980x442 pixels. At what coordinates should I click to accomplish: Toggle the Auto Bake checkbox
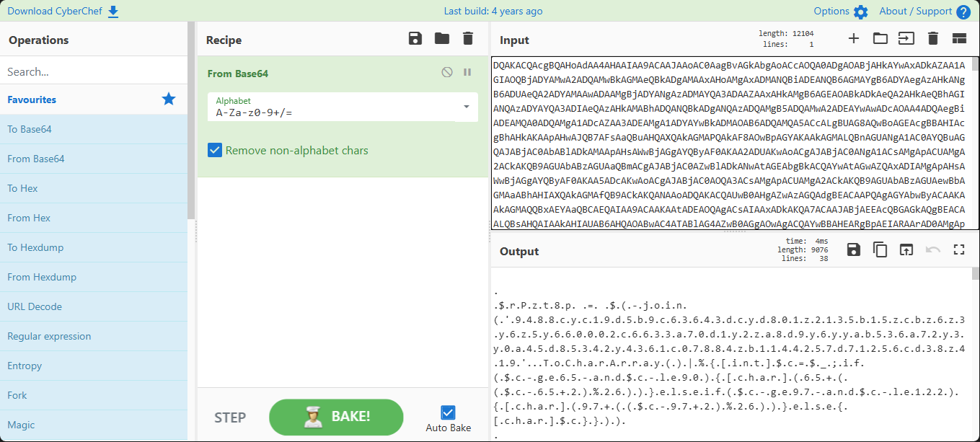point(448,412)
